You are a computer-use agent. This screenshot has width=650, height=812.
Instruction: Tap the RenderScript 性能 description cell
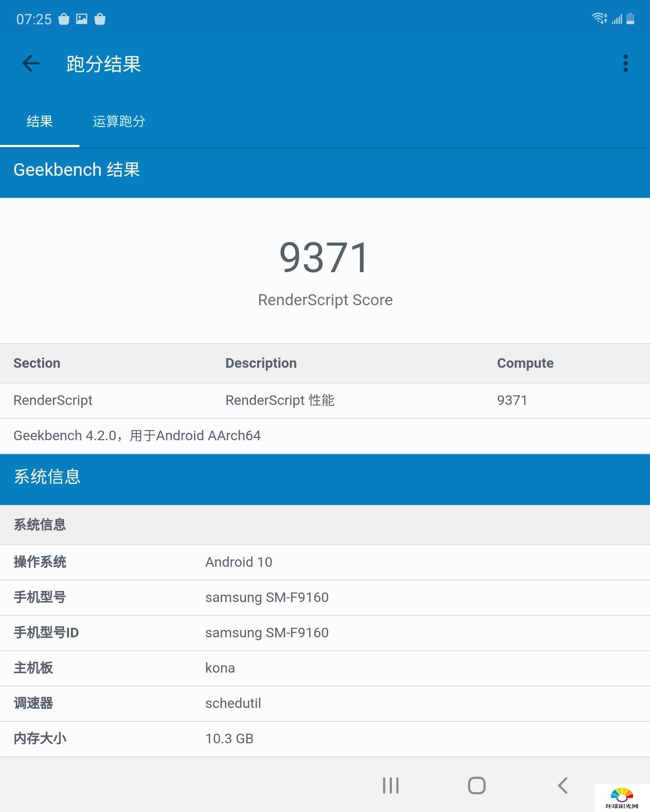[x=280, y=400]
